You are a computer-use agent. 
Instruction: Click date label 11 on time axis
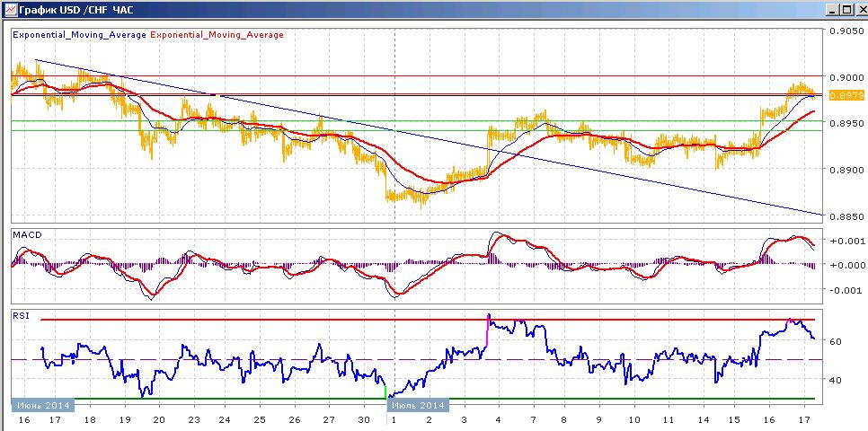pos(668,419)
